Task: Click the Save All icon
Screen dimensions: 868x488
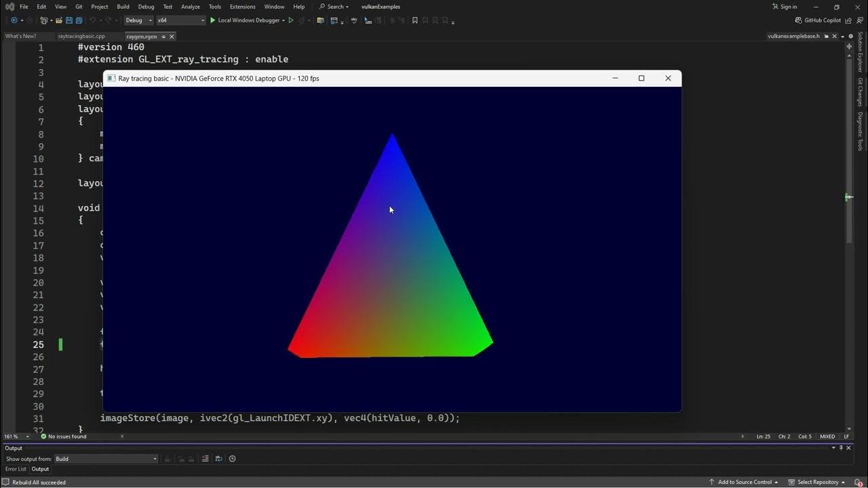Action: 79,20
